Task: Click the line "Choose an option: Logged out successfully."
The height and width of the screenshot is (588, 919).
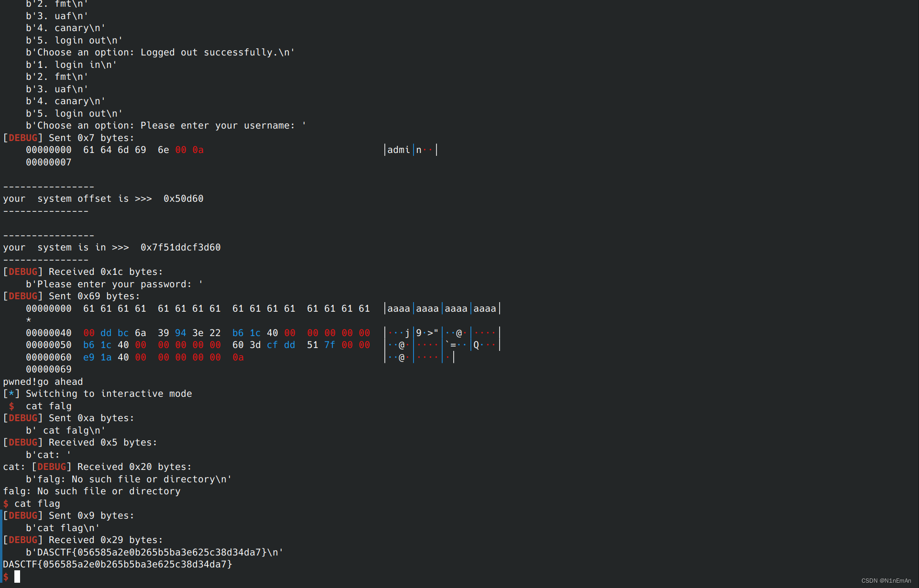Action: pyautogui.click(x=160, y=52)
